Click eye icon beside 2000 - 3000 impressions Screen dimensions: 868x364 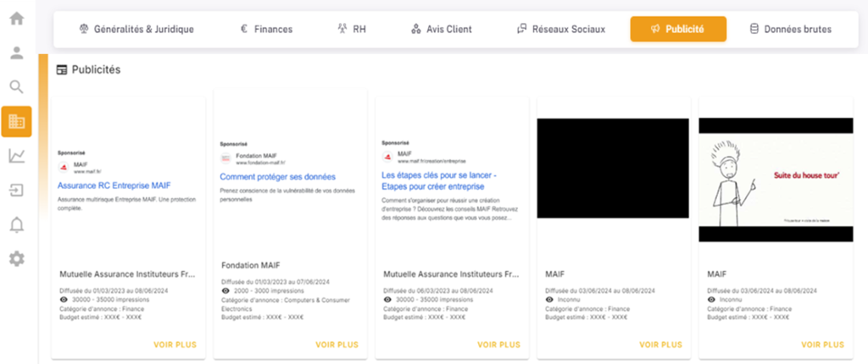225,290
